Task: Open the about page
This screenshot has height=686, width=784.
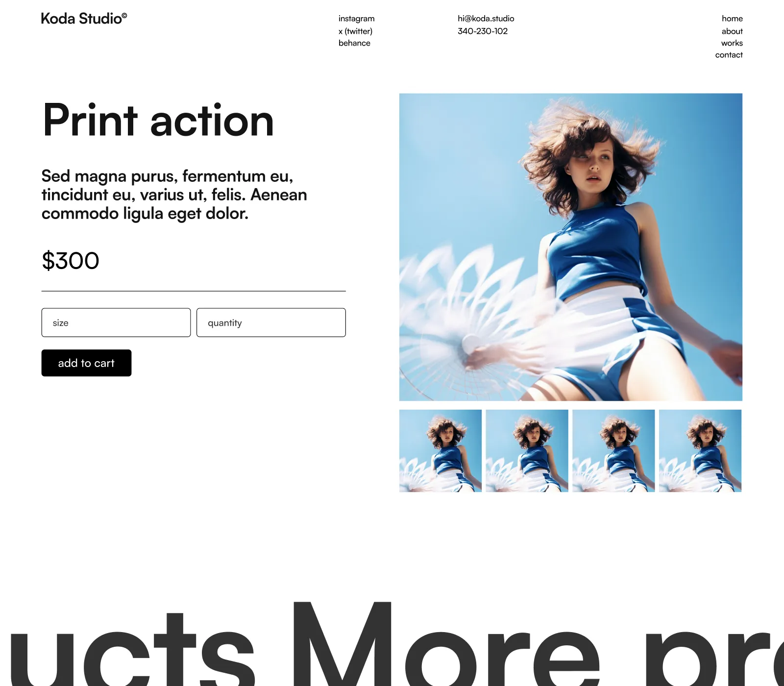Action: click(x=732, y=31)
